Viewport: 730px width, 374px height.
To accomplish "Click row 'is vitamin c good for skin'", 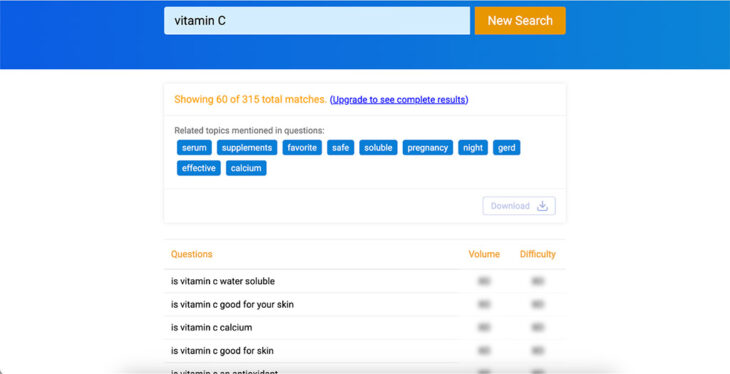I will point(365,351).
